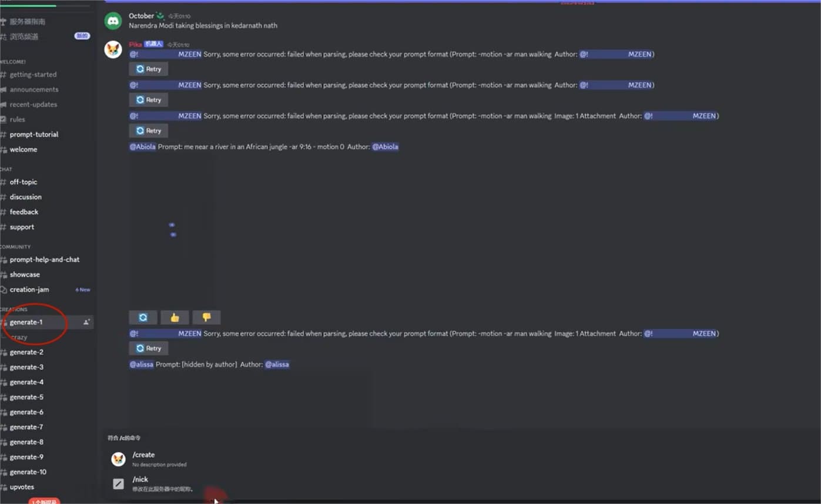Click Retry directly above alissa's prompt
Image resolution: width=821 pixels, height=504 pixels.
148,348
